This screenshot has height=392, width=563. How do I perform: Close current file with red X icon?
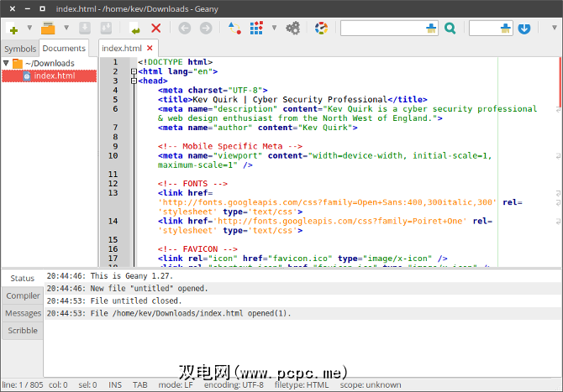(x=155, y=29)
